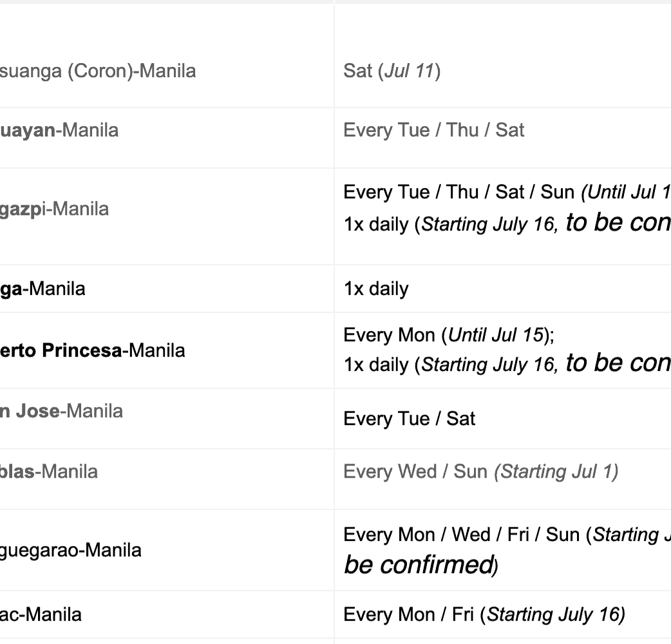Click the Naga-Manila route name

click(43, 289)
